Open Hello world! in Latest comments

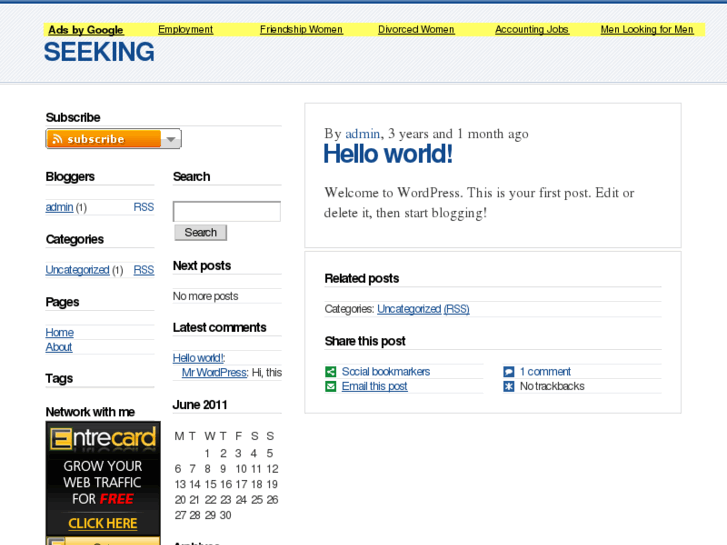[199, 358]
